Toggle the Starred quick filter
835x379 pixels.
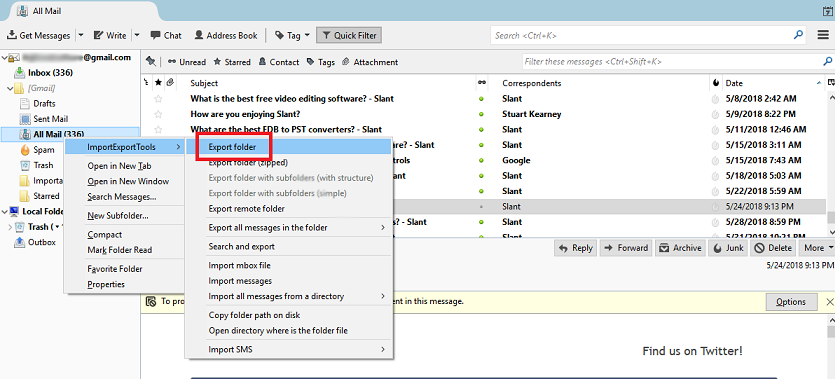tap(232, 62)
